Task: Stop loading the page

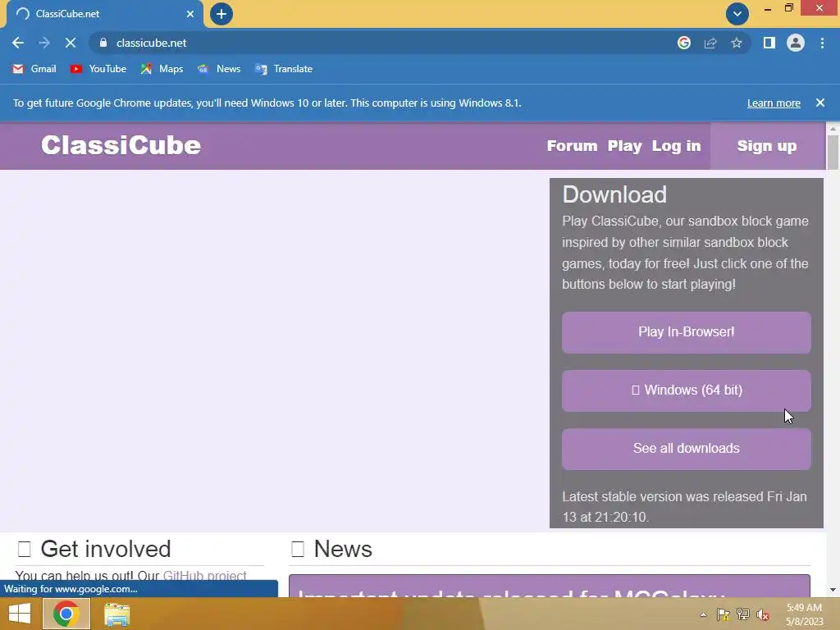Action: (71, 43)
